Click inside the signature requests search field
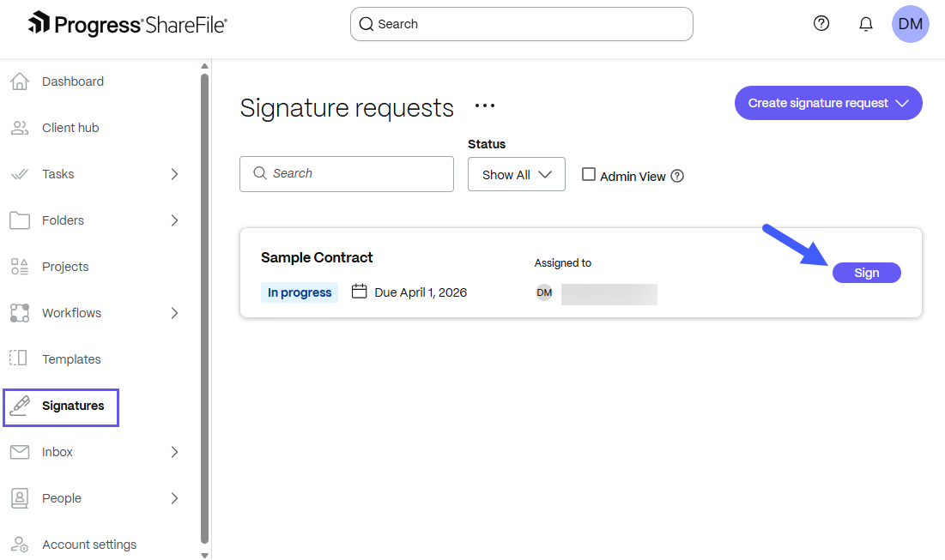Image resolution: width=945 pixels, height=560 pixels. 346,173
